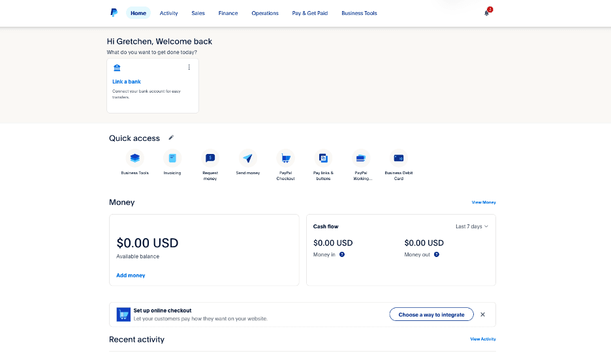
Task: Open Business Tools quick access icon
Action: tap(135, 158)
